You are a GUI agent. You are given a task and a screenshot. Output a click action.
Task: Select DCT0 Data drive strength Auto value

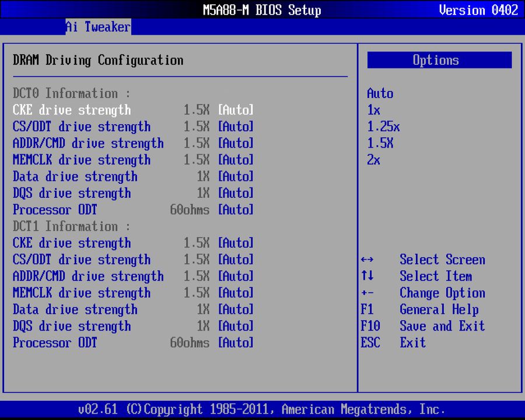236,177
